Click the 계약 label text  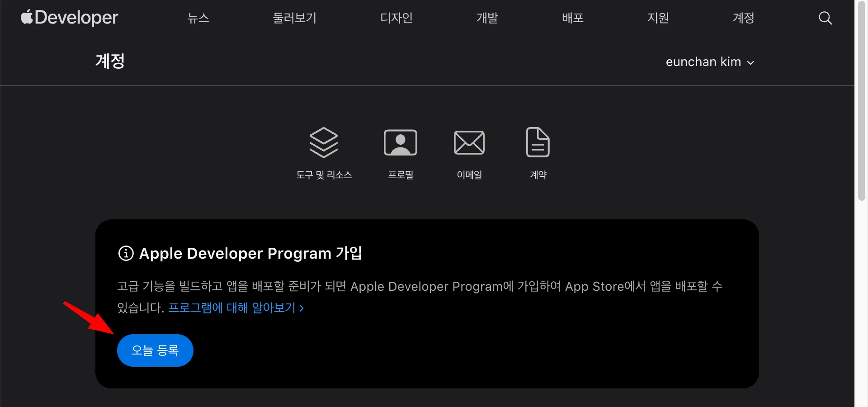point(538,175)
